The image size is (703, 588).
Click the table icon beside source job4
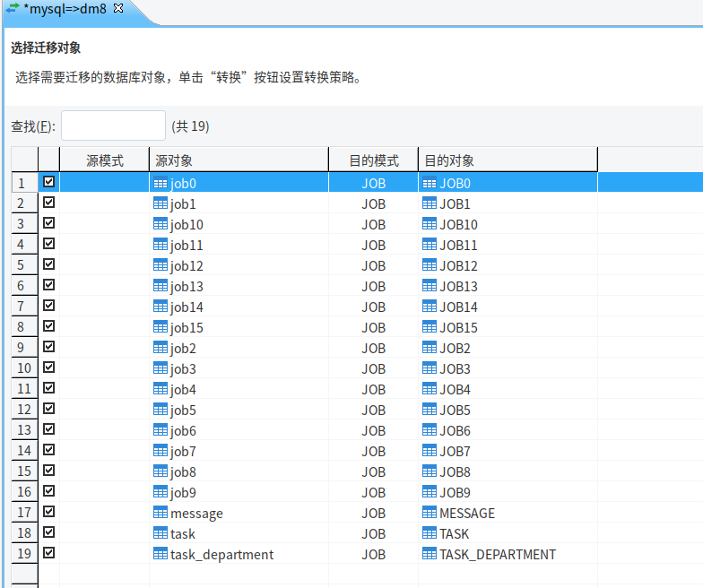[x=160, y=389]
